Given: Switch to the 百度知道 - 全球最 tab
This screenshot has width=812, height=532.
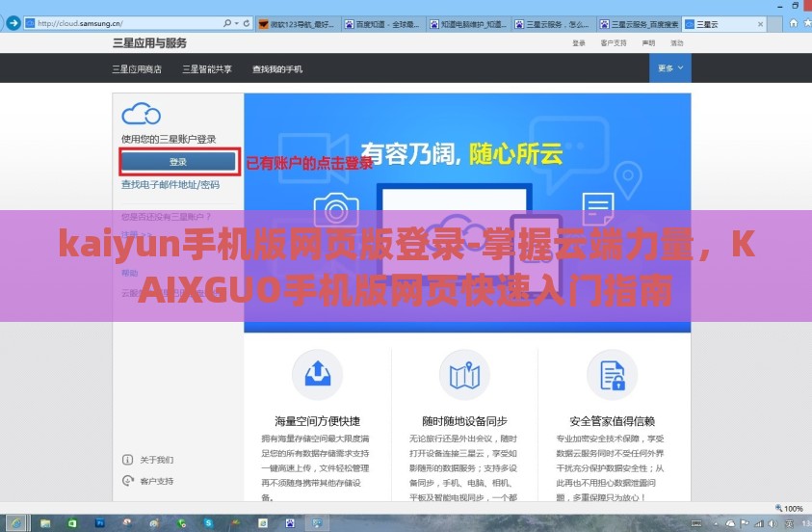Looking at the screenshot, I should point(383,24).
